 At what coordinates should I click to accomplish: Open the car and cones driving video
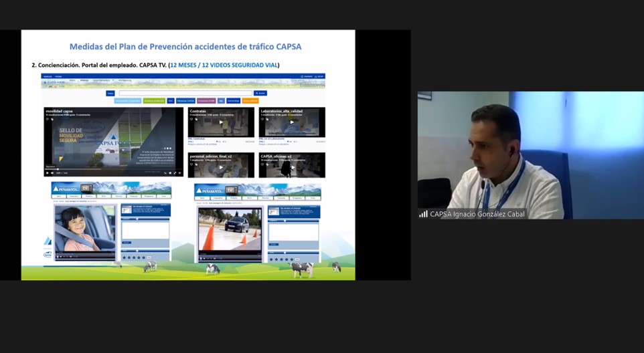[x=230, y=229]
